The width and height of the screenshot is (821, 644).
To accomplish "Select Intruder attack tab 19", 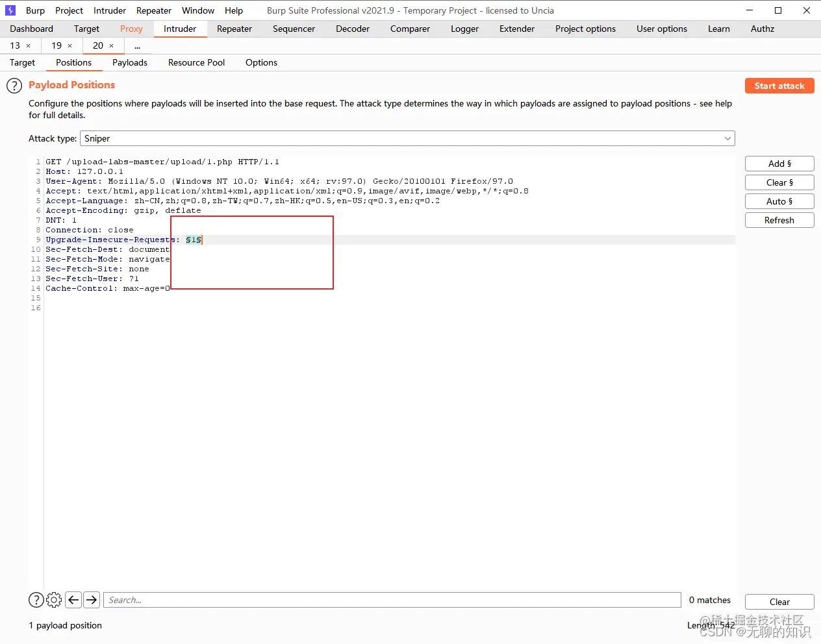I will pos(57,45).
